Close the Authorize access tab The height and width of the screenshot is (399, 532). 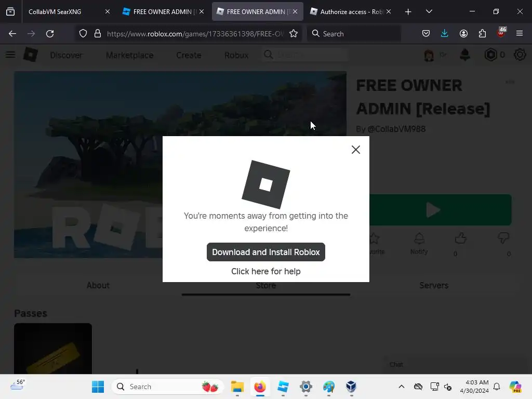(x=389, y=11)
